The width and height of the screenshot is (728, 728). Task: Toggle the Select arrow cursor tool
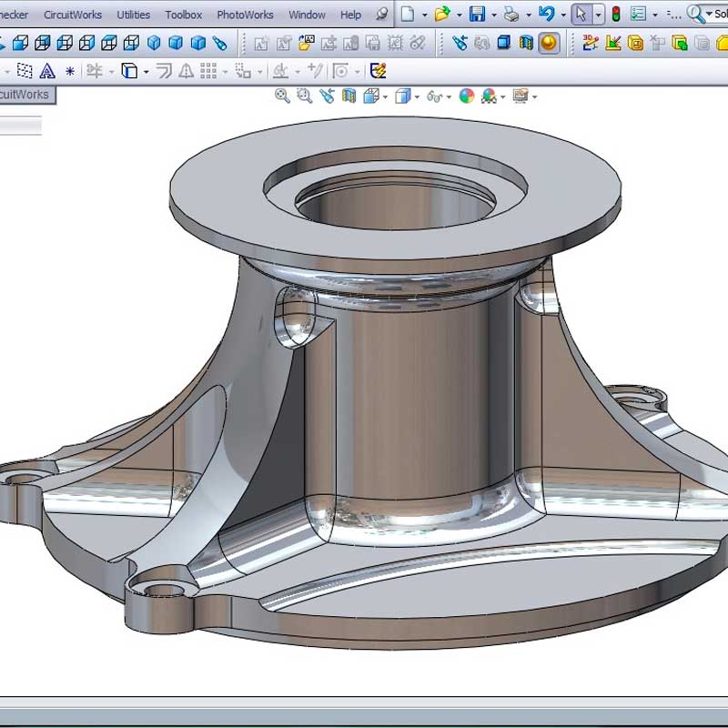[581, 14]
